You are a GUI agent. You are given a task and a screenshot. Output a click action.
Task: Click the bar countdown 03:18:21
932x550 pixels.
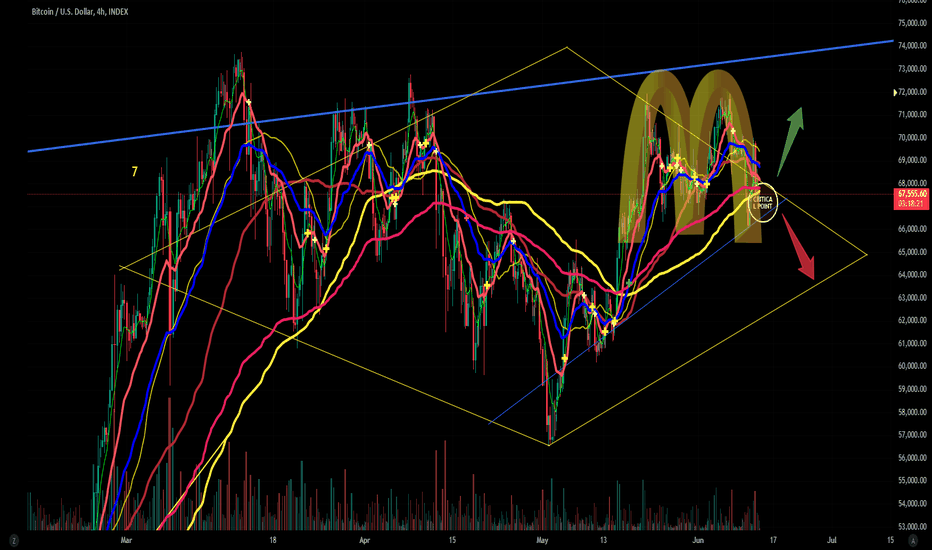point(912,203)
